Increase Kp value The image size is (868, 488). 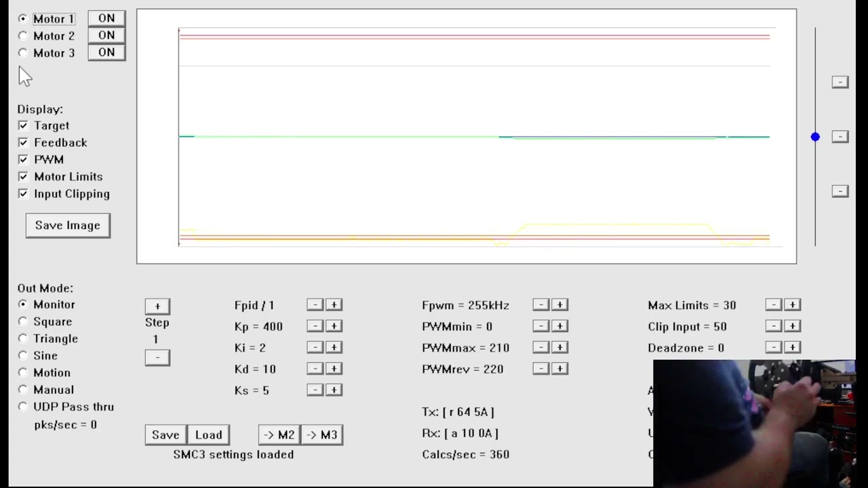[x=334, y=326]
